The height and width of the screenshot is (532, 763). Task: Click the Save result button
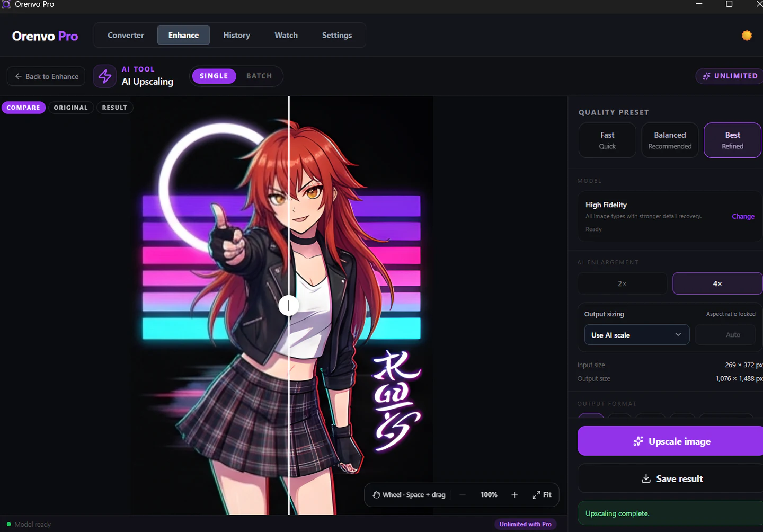(x=671, y=478)
